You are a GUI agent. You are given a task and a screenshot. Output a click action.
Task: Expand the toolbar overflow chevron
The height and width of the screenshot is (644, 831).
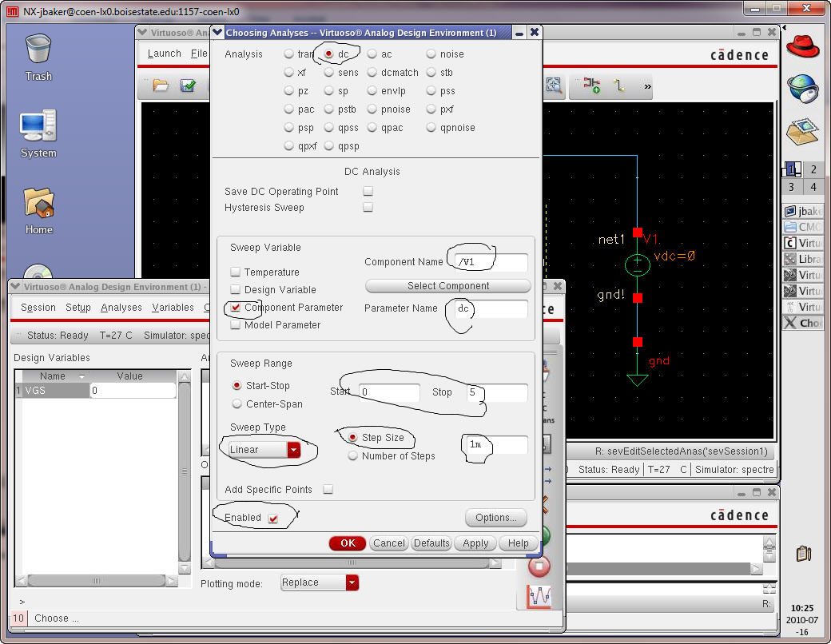[646, 85]
